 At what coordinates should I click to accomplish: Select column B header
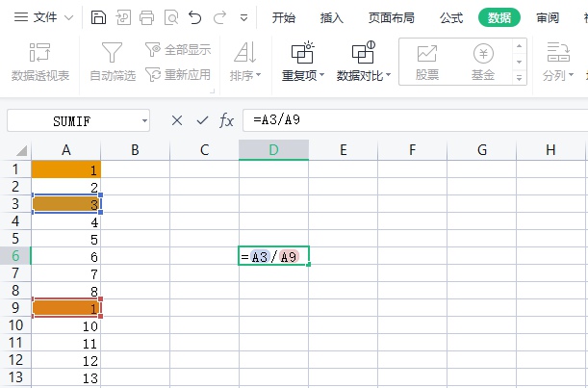(x=135, y=150)
